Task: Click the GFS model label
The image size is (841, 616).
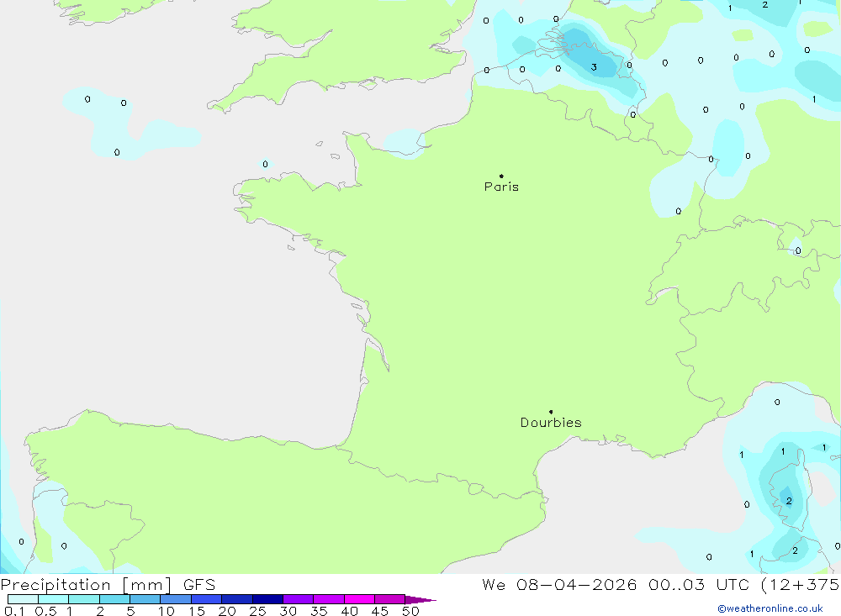Action: click(199, 584)
